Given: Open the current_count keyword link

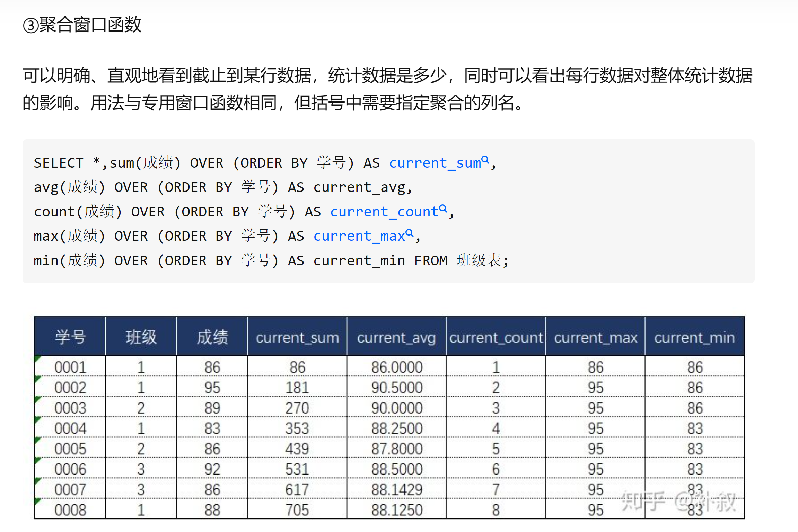Looking at the screenshot, I should (384, 212).
